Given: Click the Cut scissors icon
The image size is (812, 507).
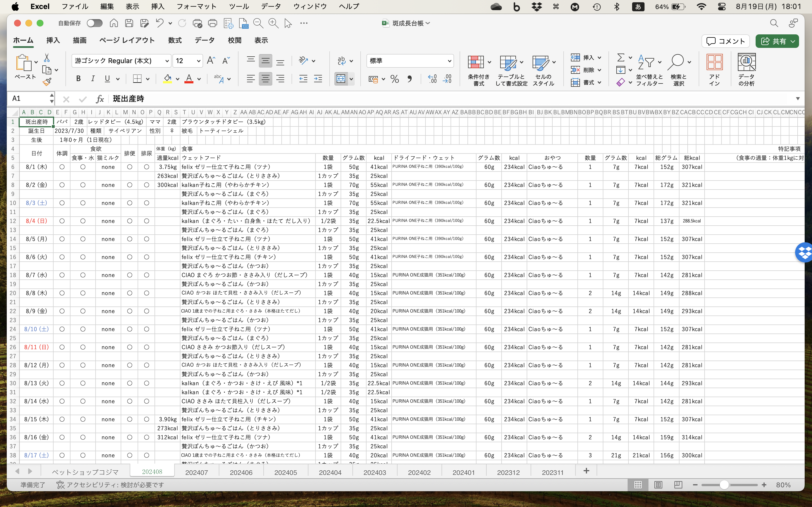Looking at the screenshot, I should [x=47, y=58].
